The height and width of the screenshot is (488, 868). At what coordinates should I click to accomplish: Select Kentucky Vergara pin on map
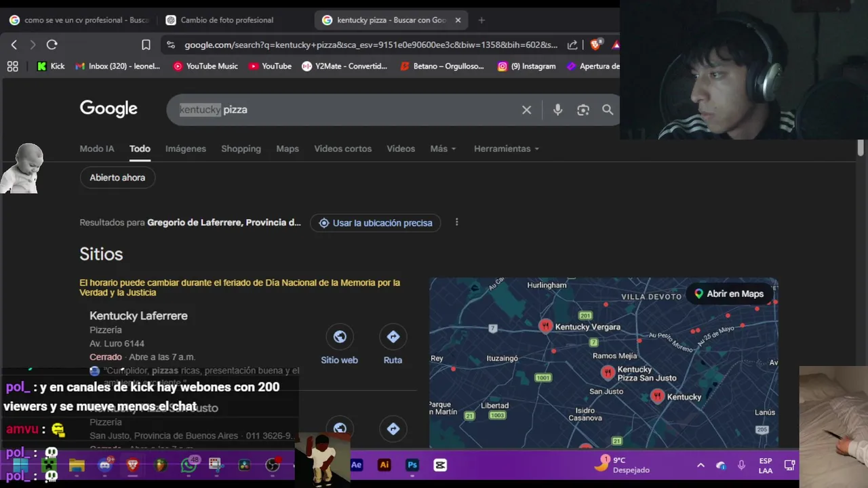(545, 326)
